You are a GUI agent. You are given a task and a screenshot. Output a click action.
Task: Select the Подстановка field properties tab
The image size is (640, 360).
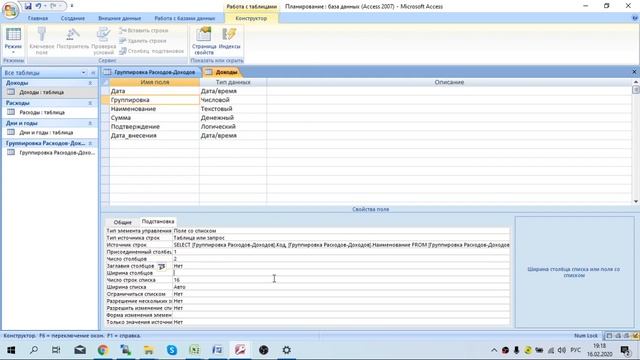pyautogui.click(x=158, y=222)
